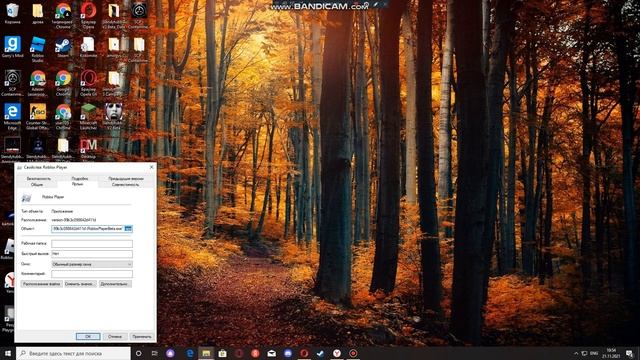Screen dimensions: 640x360
Task: Open Yandex Browser from the taskbar
Action: [337, 353]
